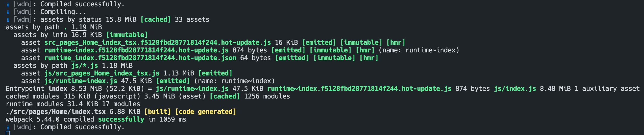Click the yellow [built] tag
The height and width of the screenshot is (135, 644).
(x=158, y=112)
